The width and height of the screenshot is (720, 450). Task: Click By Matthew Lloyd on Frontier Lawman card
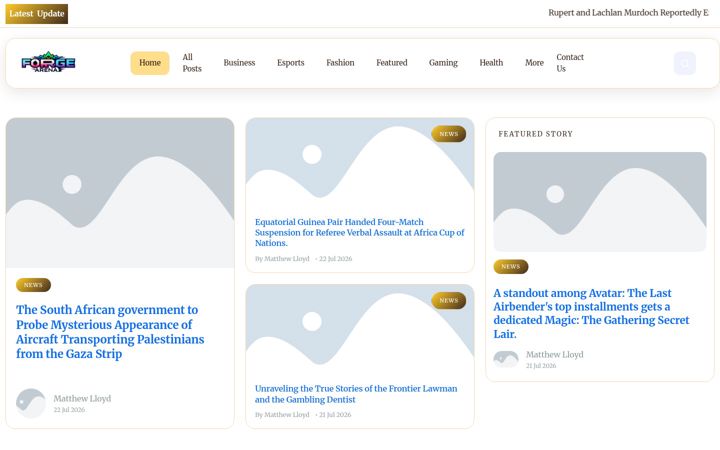282,415
